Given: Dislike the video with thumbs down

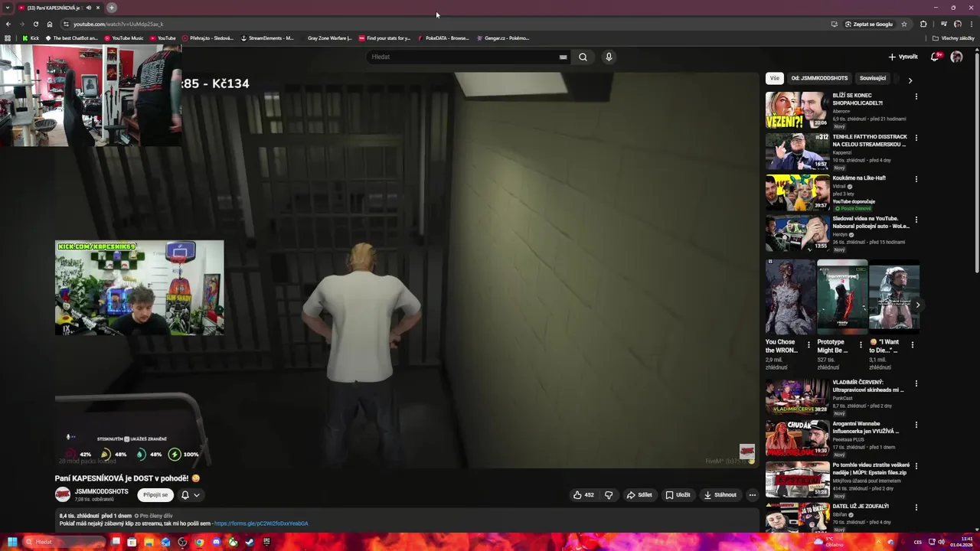Looking at the screenshot, I should [x=609, y=495].
